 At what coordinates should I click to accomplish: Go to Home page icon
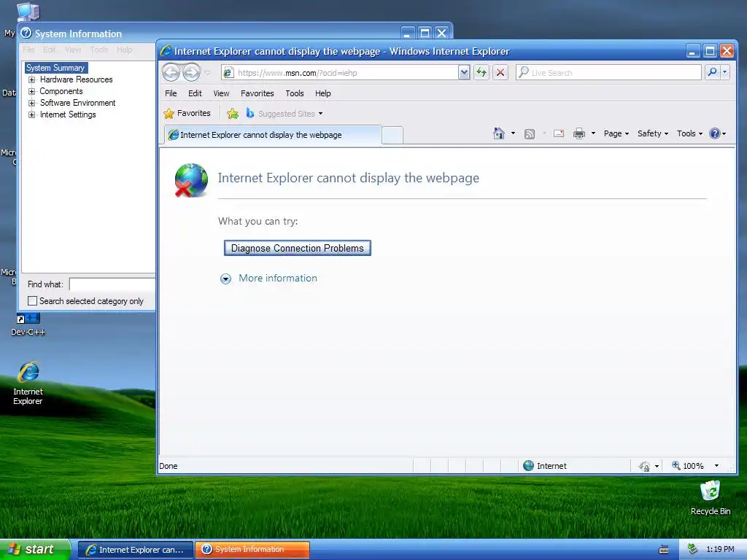pos(499,133)
